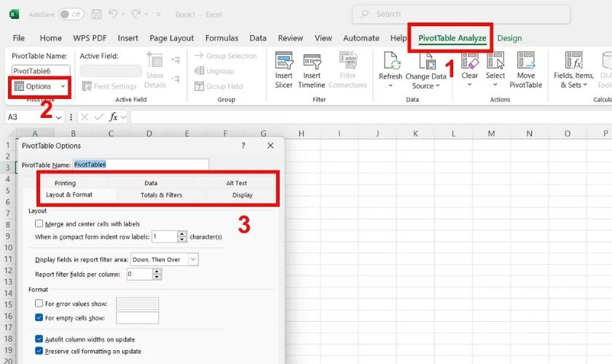
Task: Click the formula bar Enter checkmark icon
Action: (x=99, y=116)
